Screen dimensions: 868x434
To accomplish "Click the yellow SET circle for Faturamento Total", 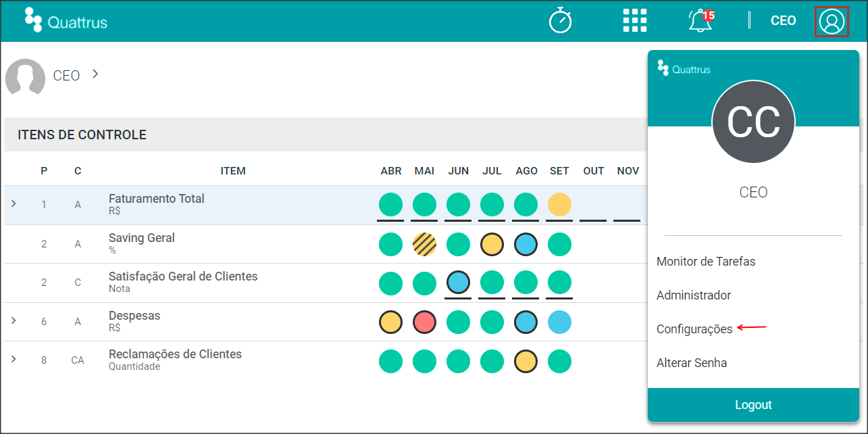I will (x=559, y=204).
